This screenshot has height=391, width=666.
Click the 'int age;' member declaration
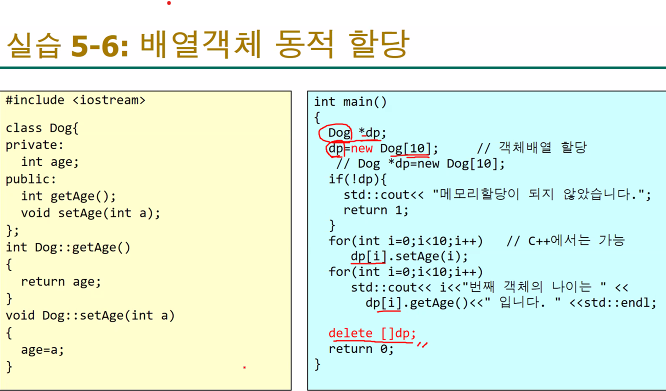[50, 162]
